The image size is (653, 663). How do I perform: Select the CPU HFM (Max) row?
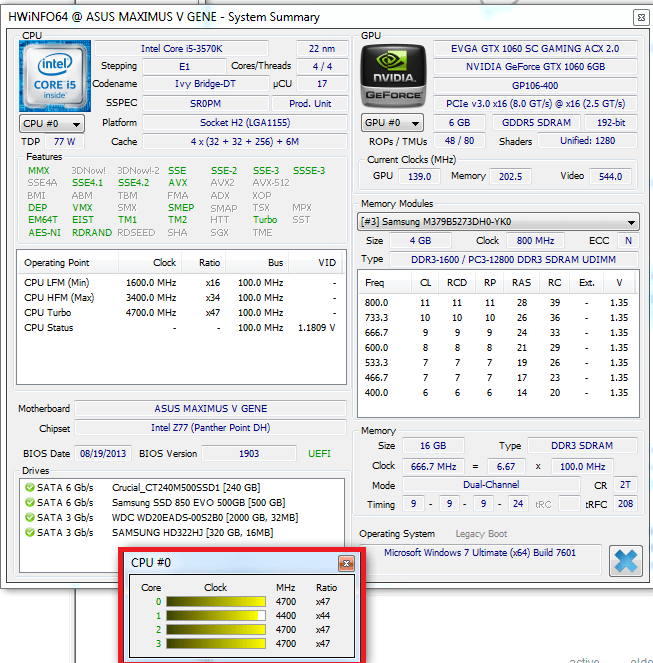pos(181,298)
